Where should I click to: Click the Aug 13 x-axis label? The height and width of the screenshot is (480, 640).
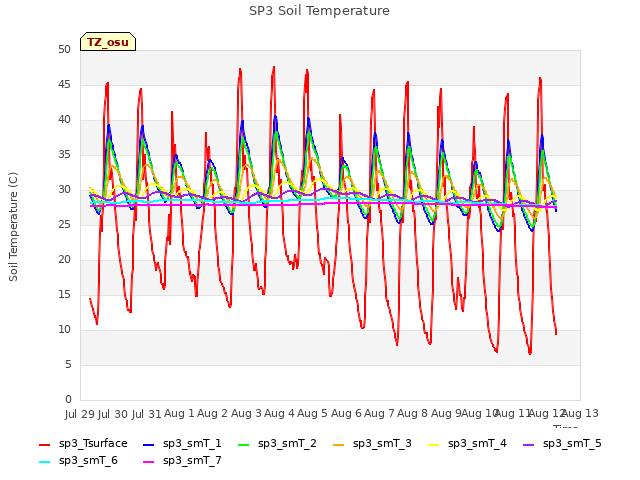pos(581,414)
